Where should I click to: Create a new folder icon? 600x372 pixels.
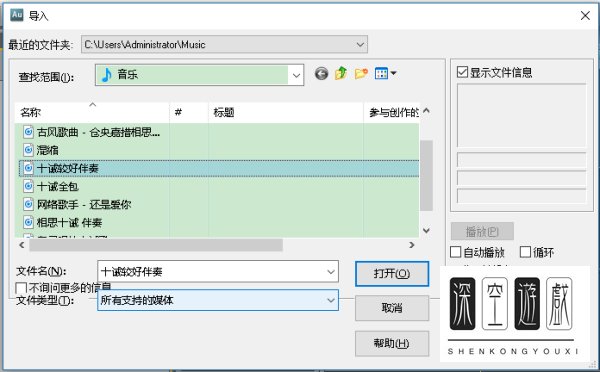point(361,73)
